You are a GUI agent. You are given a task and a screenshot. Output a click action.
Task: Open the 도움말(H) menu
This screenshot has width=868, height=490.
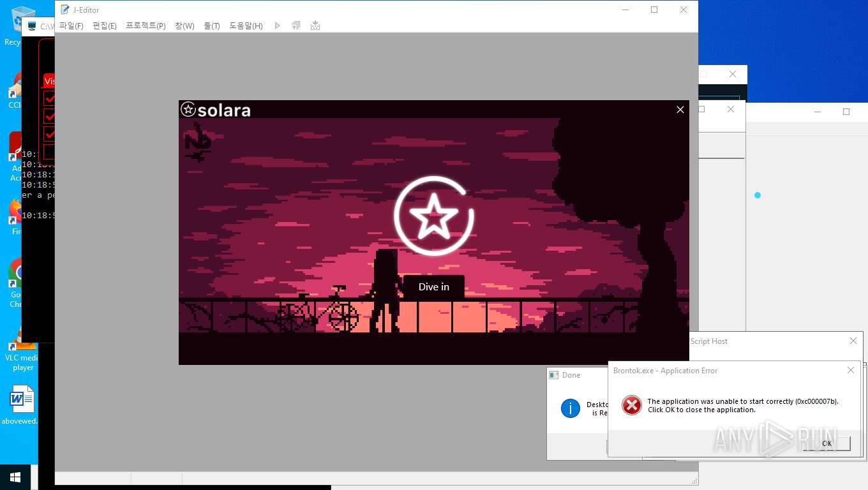click(246, 26)
